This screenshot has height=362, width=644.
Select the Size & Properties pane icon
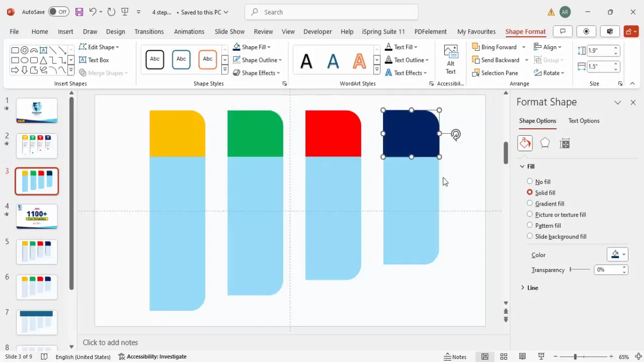tap(565, 143)
